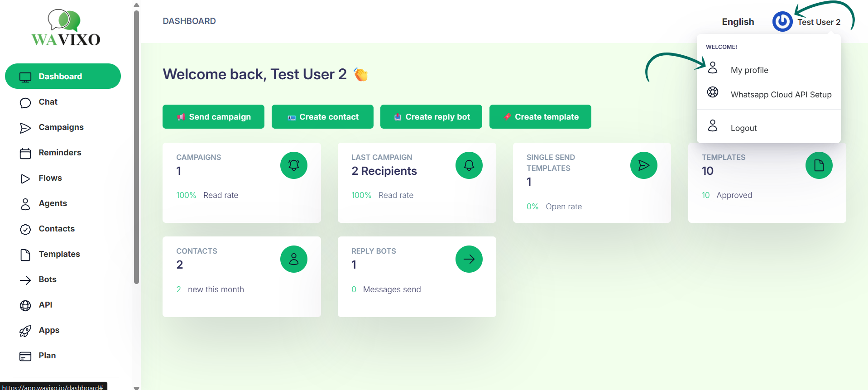Click the bell icon on Campaigns card
Image resolution: width=868 pixels, height=390 pixels.
click(x=293, y=165)
